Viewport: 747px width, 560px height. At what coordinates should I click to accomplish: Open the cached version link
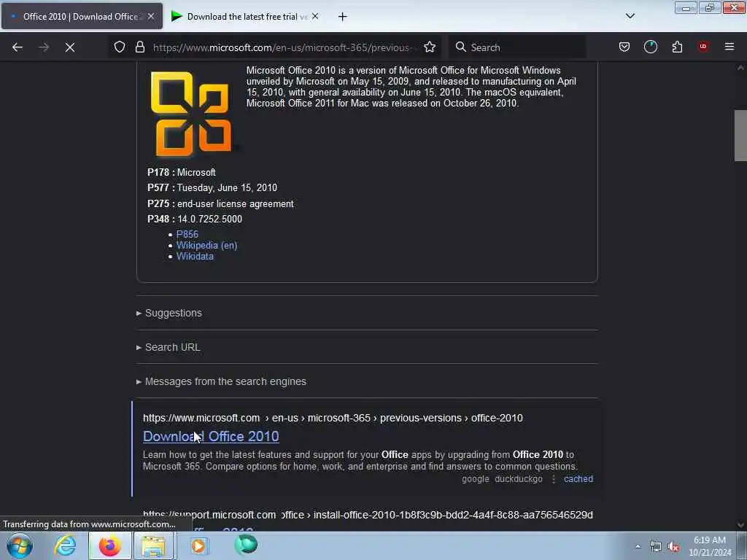[578, 479]
